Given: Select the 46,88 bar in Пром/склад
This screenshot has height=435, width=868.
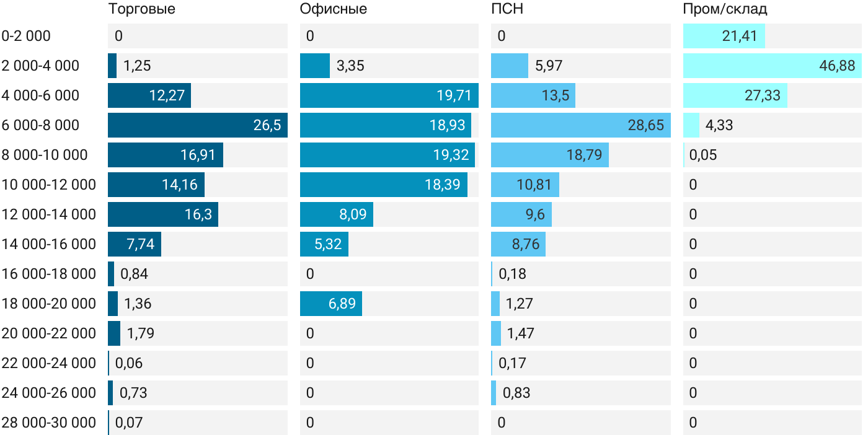Looking at the screenshot, I should [x=772, y=66].
